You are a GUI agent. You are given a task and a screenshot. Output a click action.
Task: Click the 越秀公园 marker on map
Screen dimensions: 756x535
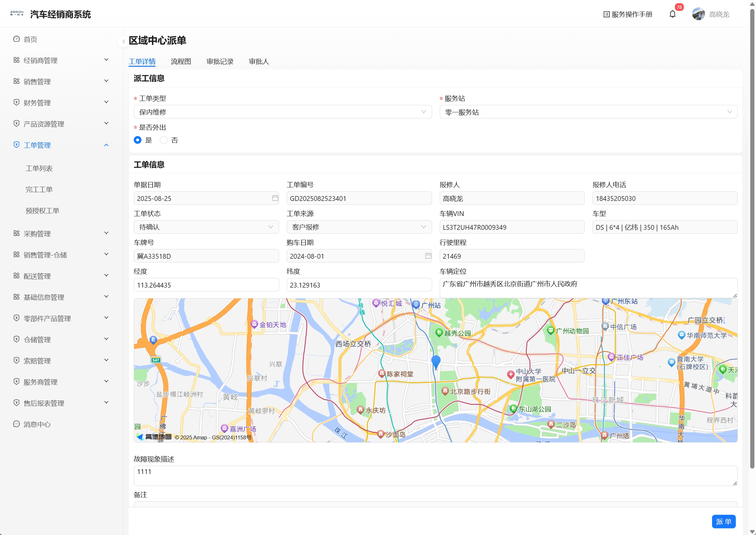click(439, 333)
